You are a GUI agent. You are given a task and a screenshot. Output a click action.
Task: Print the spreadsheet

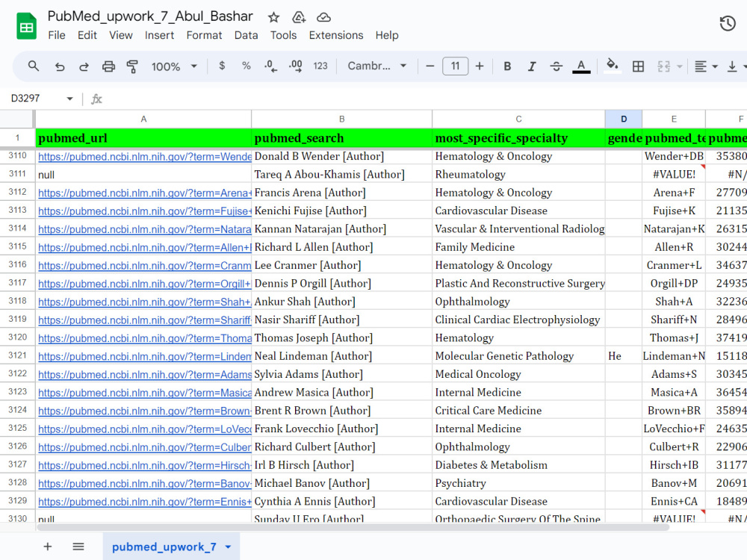(108, 66)
